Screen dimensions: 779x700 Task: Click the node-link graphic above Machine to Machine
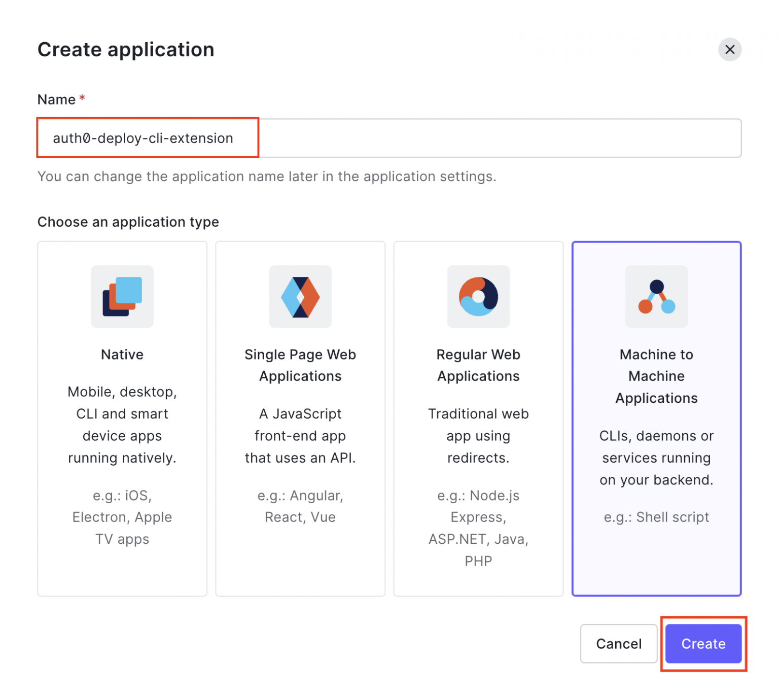pos(656,297)
